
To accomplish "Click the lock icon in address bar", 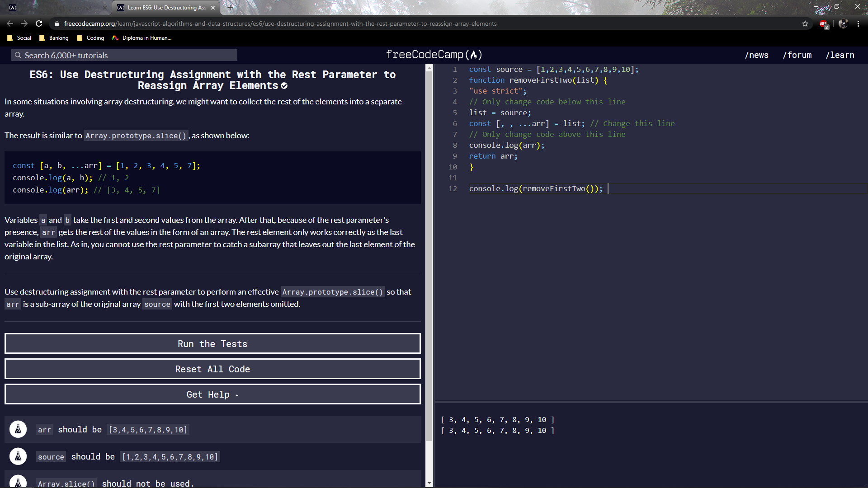I will click(57, 23).
